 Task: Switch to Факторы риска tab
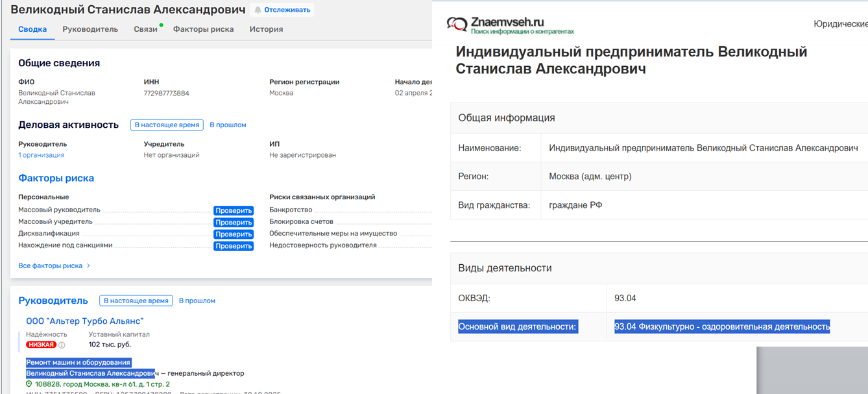coord(203,29)
